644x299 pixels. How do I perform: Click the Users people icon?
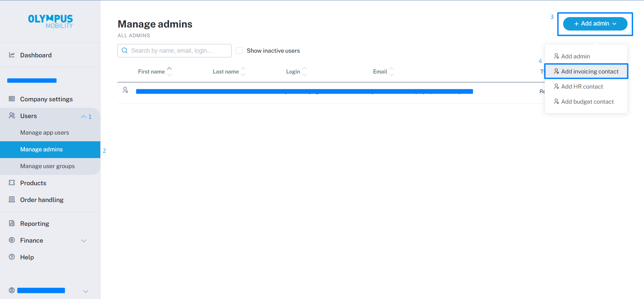click(12, 115)
